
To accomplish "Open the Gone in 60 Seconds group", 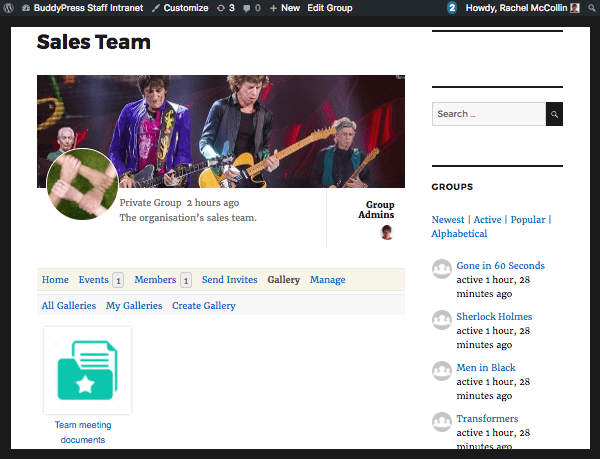I will [x=501, y=265].
